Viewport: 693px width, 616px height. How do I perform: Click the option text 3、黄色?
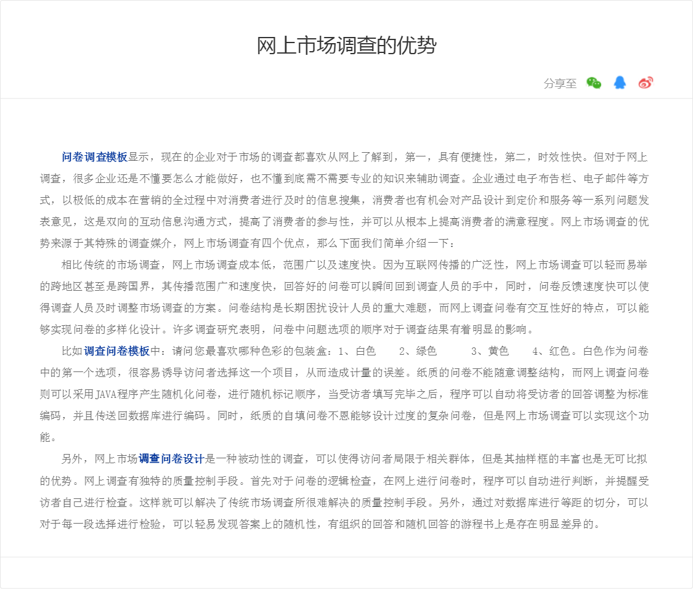pos(490,351)
